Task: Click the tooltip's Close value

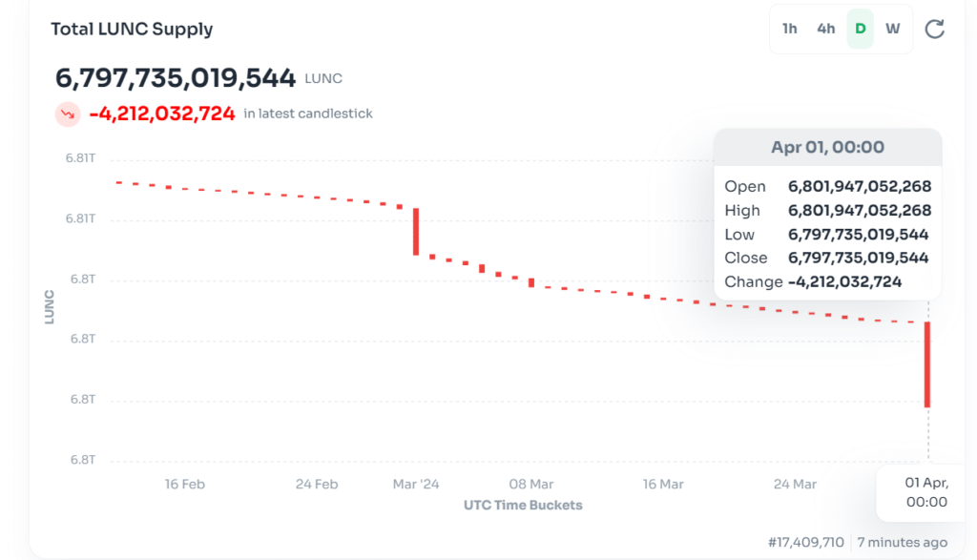Action: 858,258
